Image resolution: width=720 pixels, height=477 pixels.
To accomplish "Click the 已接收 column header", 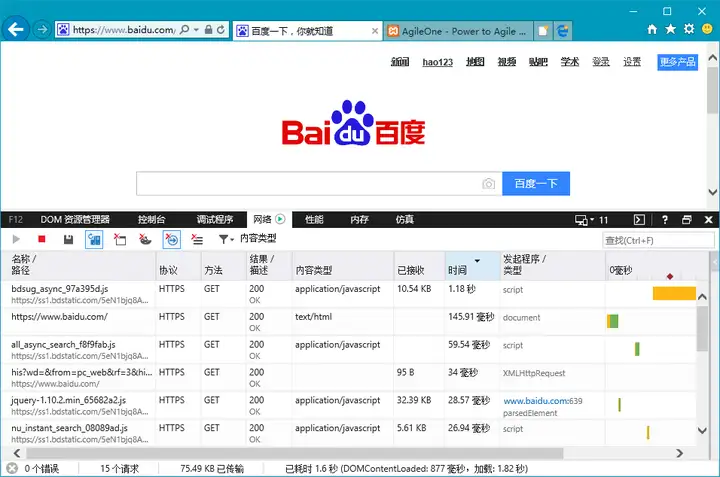I will click(419, 265).
